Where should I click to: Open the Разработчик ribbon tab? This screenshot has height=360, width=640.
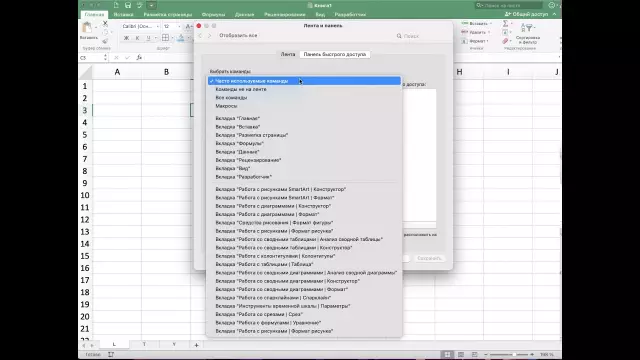pos(350,14)
